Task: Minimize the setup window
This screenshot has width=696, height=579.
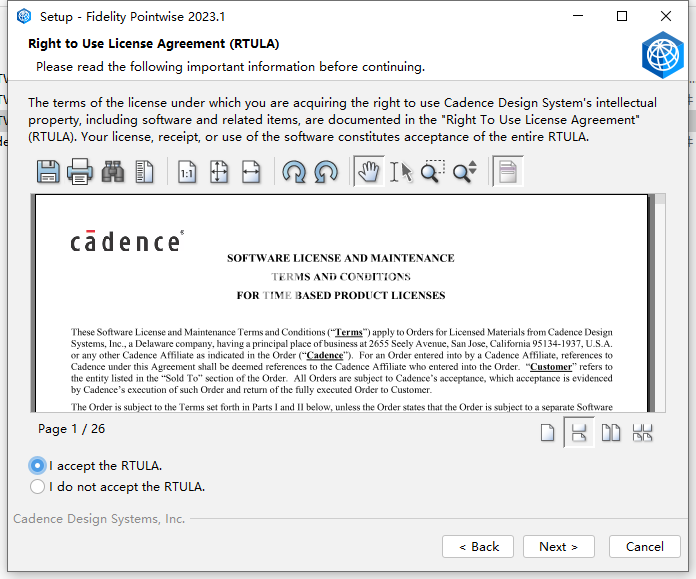Action: click(578, 16)
